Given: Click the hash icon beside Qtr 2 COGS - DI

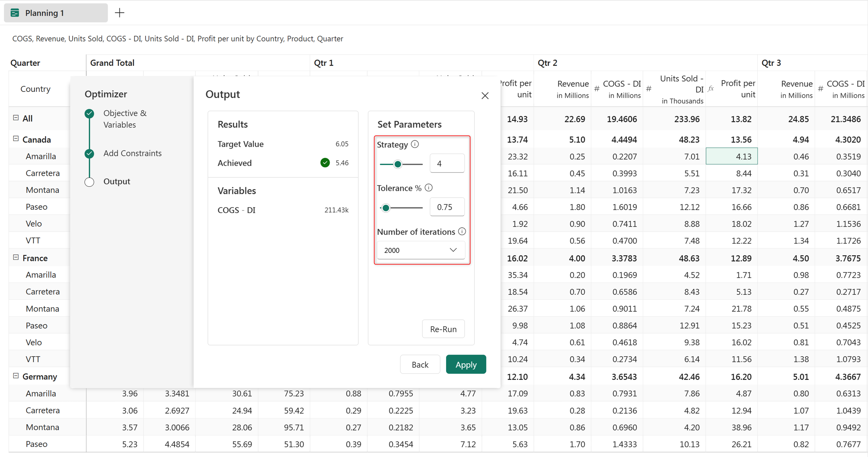Looking at the screenshot, I should [597, 89].
